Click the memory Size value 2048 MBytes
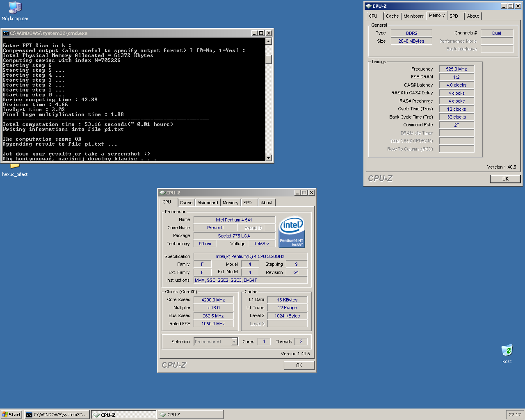The height and width of the screenshot is (420, 525). [x=411, y=41]
